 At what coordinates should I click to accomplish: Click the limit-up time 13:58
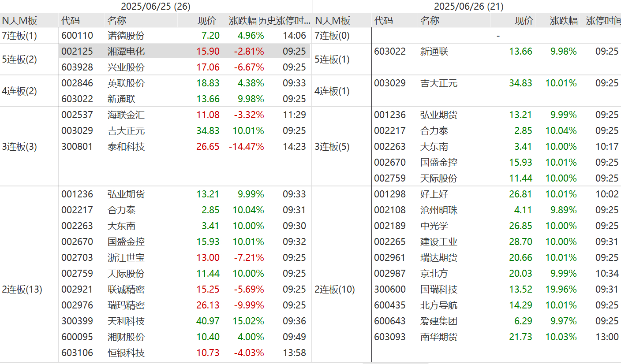pyautogui.click(x=294, y=353)
